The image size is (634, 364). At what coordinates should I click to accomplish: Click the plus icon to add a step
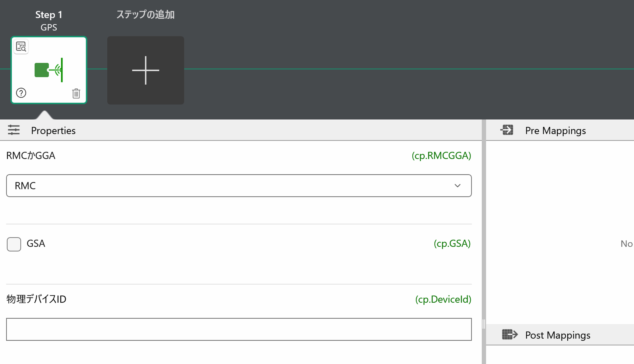click(x=145, y=70)
